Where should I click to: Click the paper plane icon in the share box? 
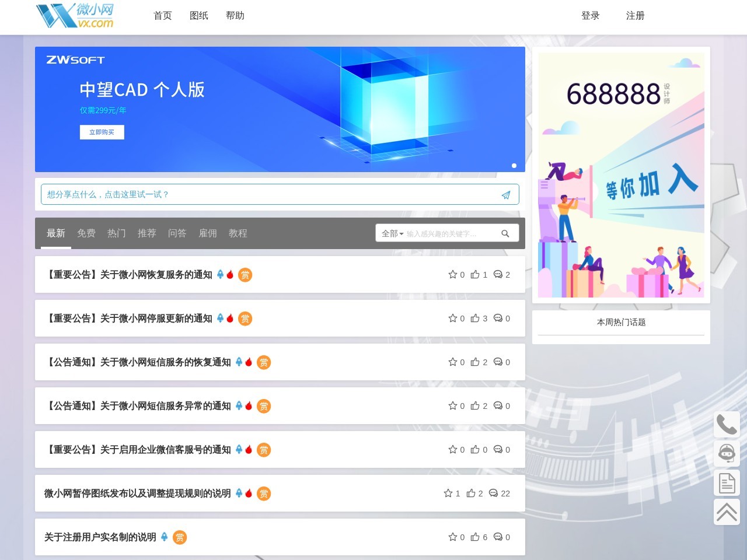click(505, 194)
